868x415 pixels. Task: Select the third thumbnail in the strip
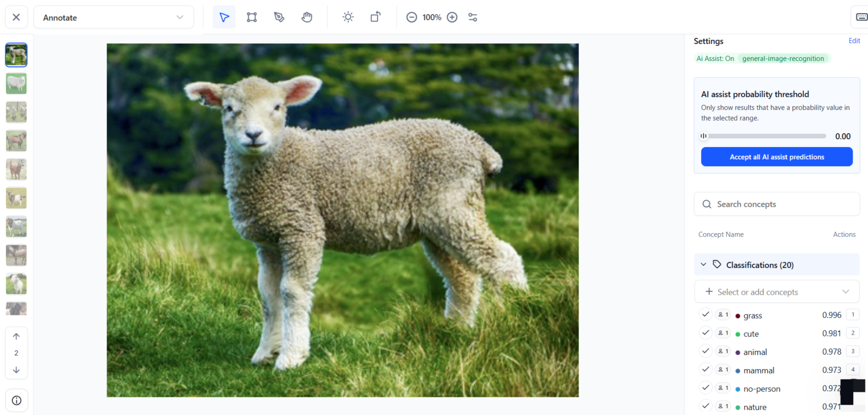(16, 112)
